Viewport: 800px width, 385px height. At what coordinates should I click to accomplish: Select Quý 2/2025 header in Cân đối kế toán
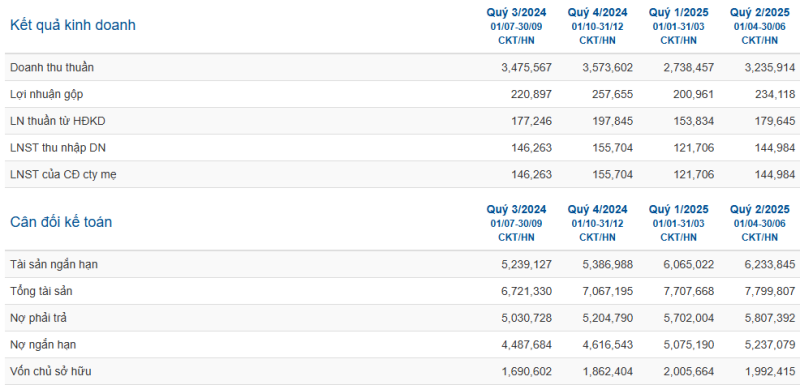[760, 210]
